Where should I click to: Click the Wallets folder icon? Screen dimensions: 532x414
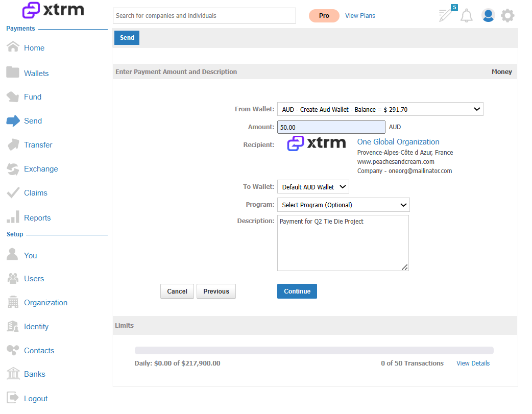coord(13,72)
